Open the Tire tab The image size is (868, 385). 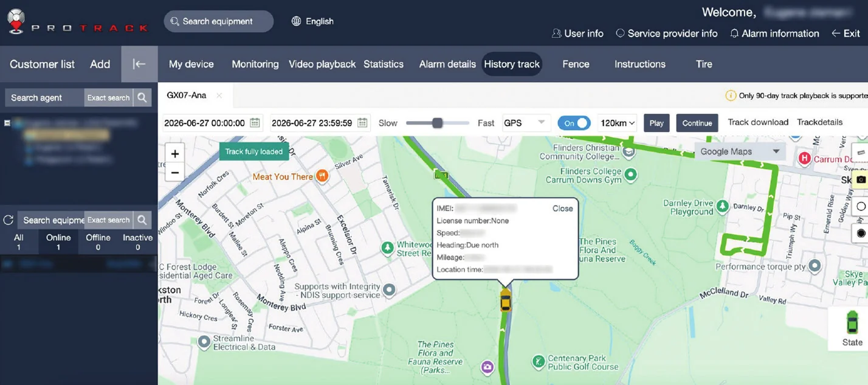pos(704,64)
